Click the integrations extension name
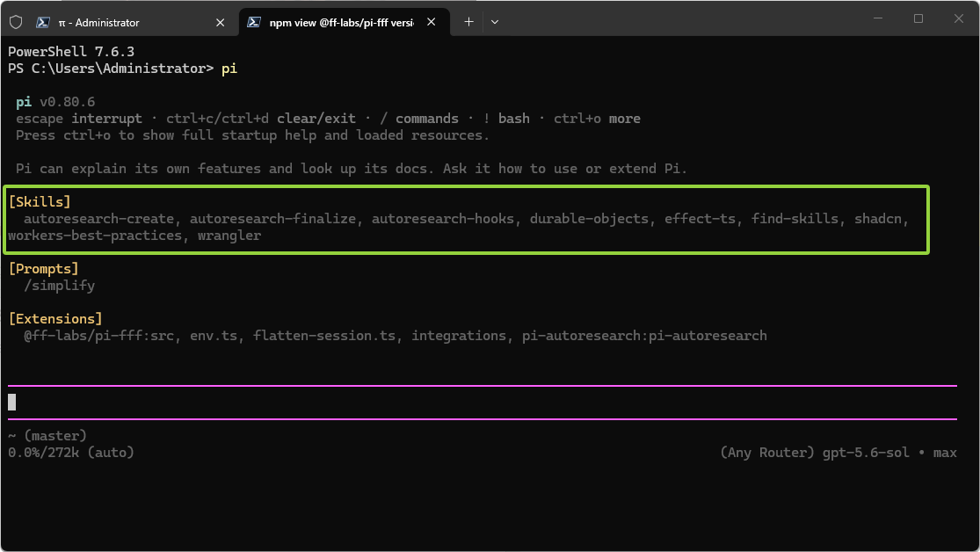Screen dimensions: 980x552 pyautogui.click(x=459, y=336)
